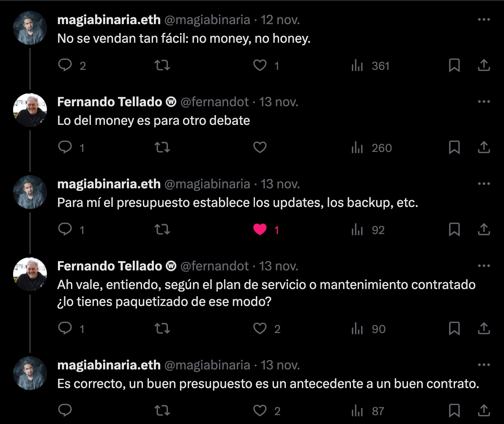
Task: Open Fernando Tellado's profile name link
Action: 110,102
